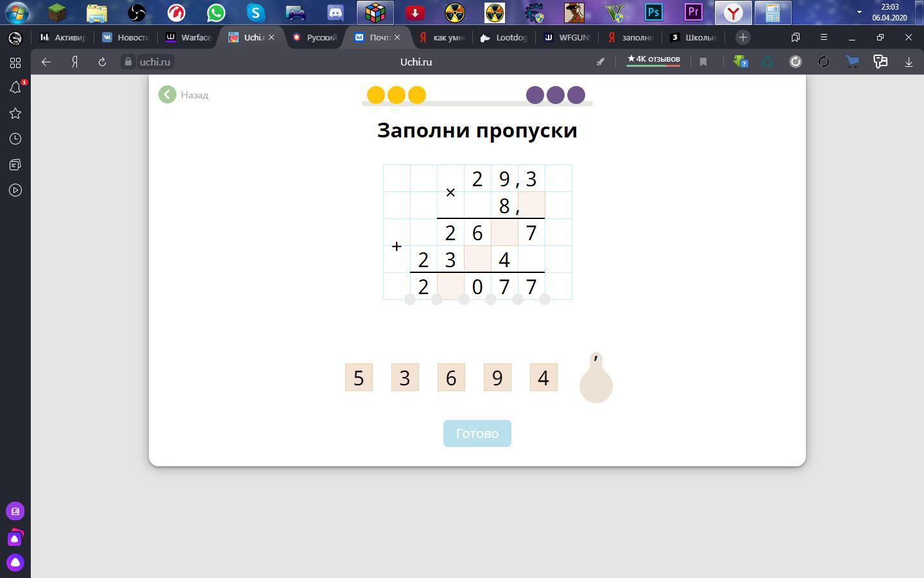Switch to the Warface tab
The width and height of the screenshot is (924, 578).
click(x=189, y=37)
